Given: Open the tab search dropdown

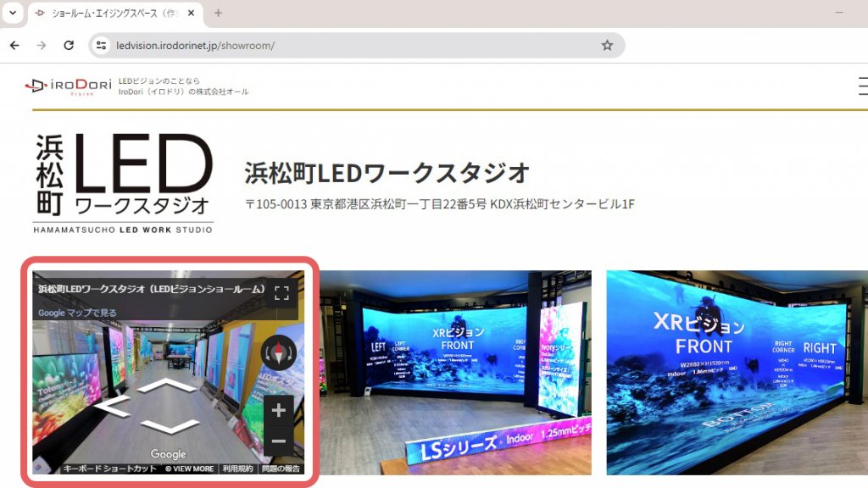Looking at the screenshot, I should coord(13,13).
